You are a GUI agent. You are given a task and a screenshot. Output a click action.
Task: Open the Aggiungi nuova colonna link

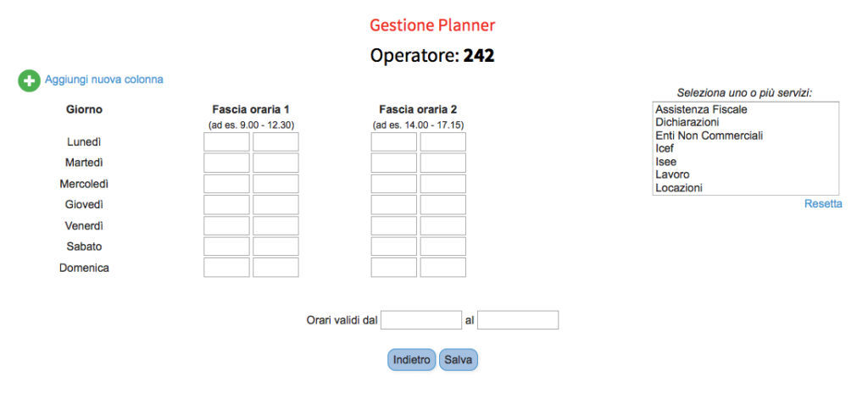pos(103,80)
